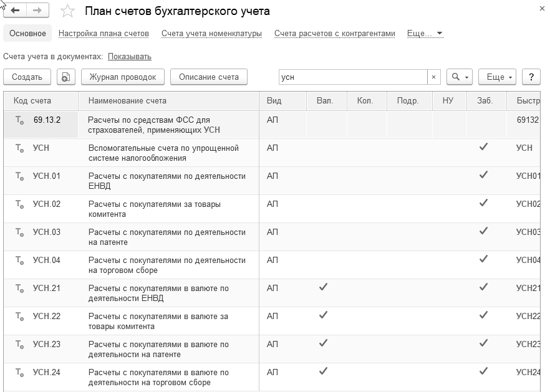Add page to favorites with star icon

67,12
